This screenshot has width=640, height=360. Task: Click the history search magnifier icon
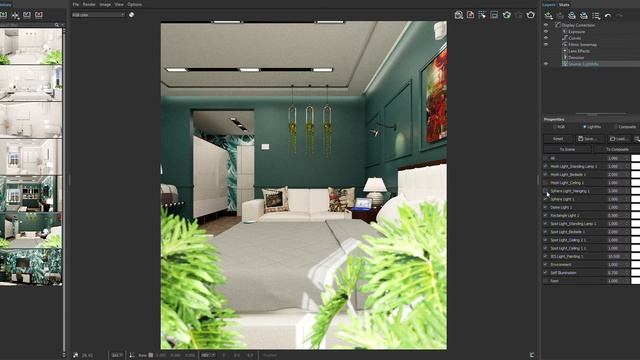point(57,25)
